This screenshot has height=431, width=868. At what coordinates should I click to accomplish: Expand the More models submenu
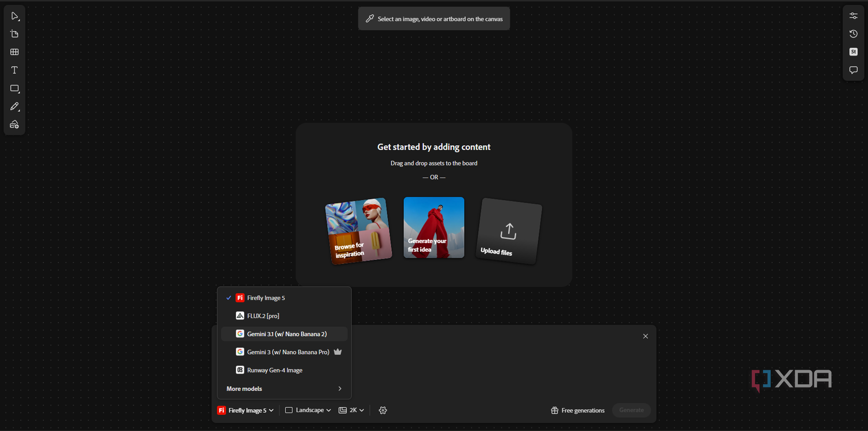(284, 389)
